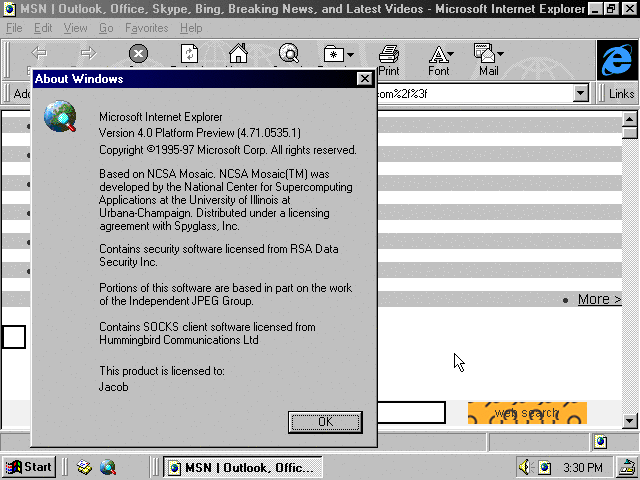Click the IE title bar page icon
The width and height of the screenshot is (640, 480).
9,9
